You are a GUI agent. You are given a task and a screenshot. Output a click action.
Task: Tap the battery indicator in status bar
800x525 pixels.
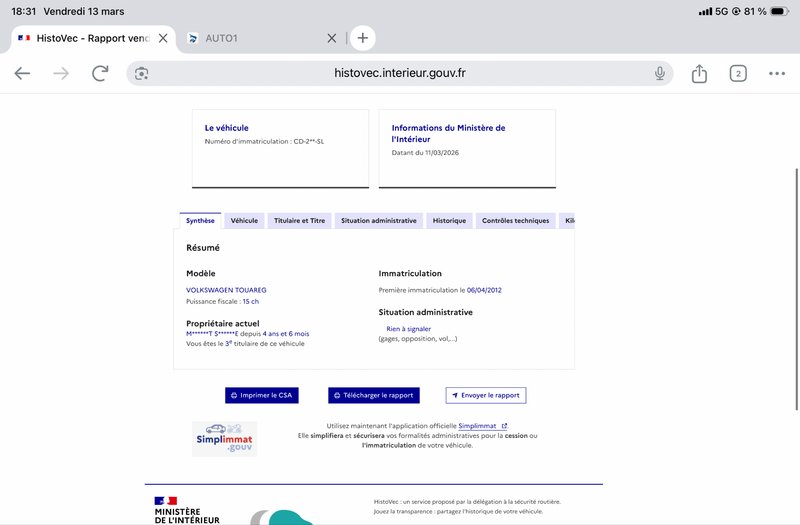tap(780, 11)
